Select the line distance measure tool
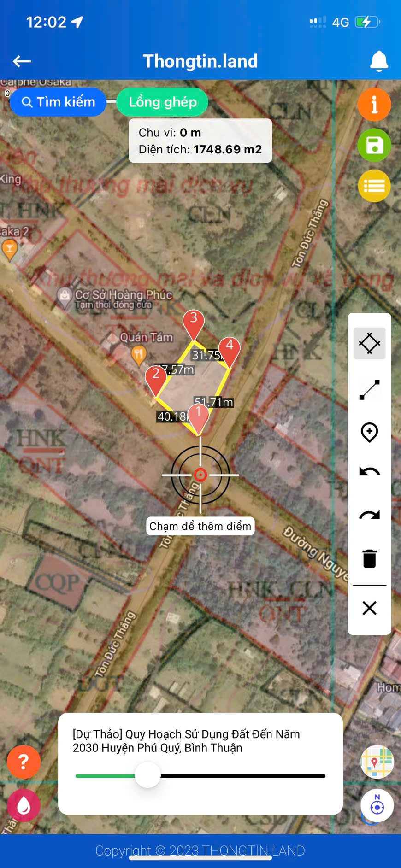The image size is (401, 868). 369,390
